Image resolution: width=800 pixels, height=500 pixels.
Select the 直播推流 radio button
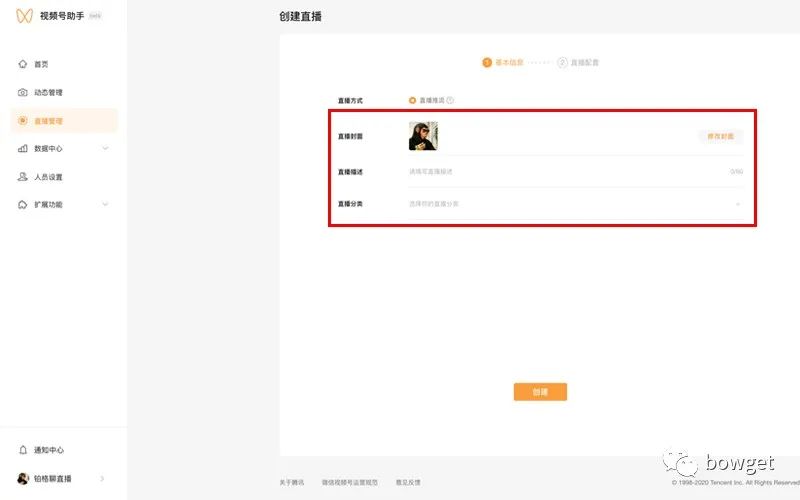tap(412, 101)
